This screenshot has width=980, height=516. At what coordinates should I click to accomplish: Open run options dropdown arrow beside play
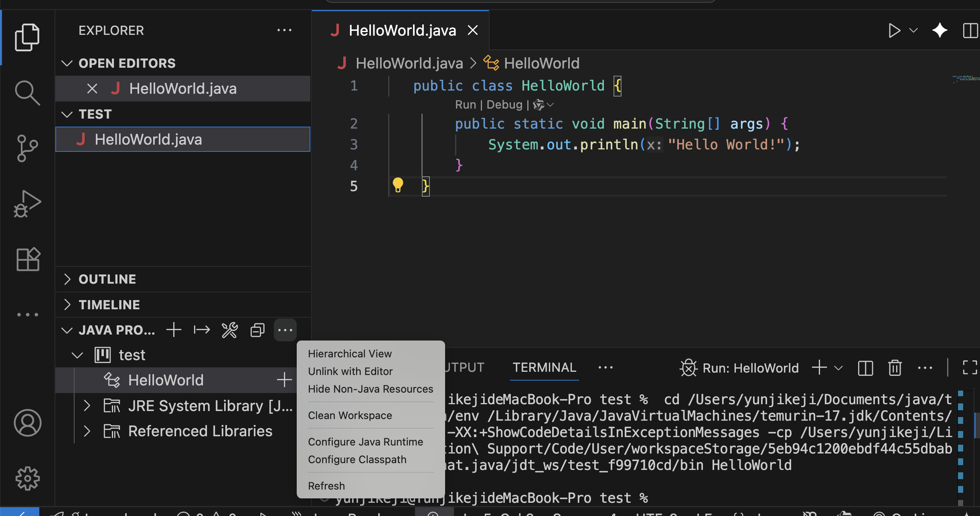point(913,31)
